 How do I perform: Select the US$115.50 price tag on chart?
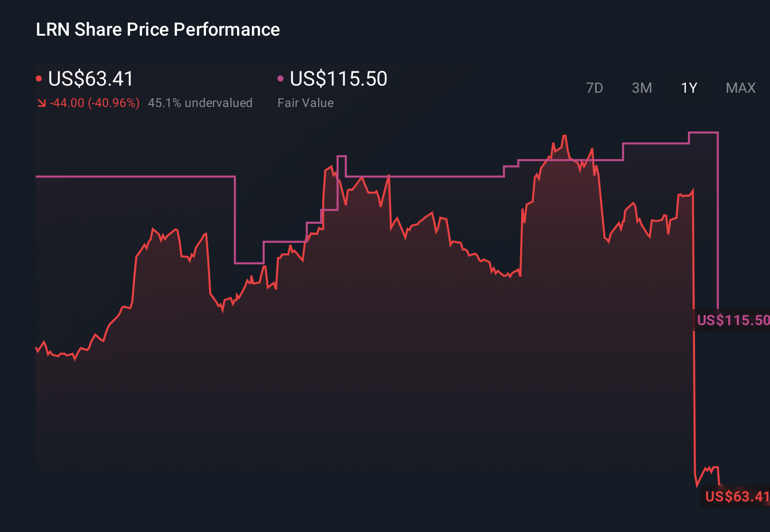733,321
